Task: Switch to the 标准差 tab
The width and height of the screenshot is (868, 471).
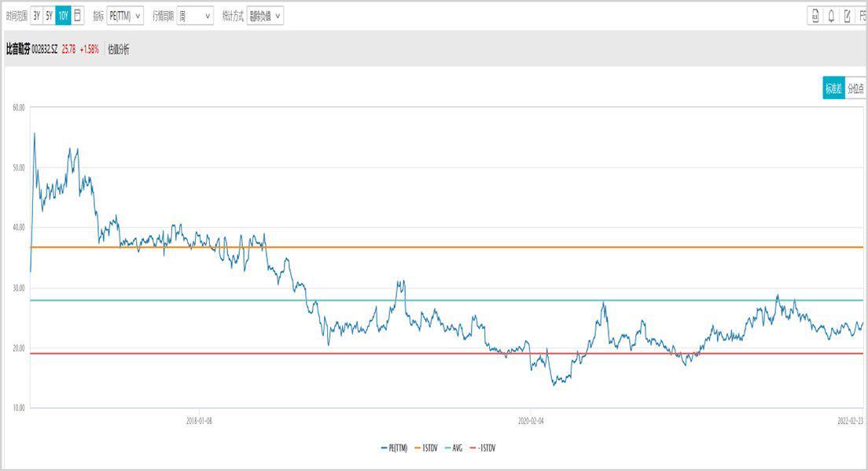Action: click(x=833, y=89)
